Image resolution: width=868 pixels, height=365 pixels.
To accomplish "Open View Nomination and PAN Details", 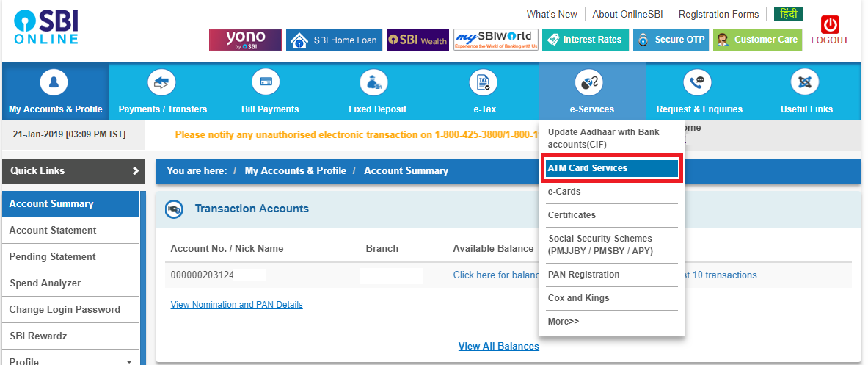I will click(236, 305).
